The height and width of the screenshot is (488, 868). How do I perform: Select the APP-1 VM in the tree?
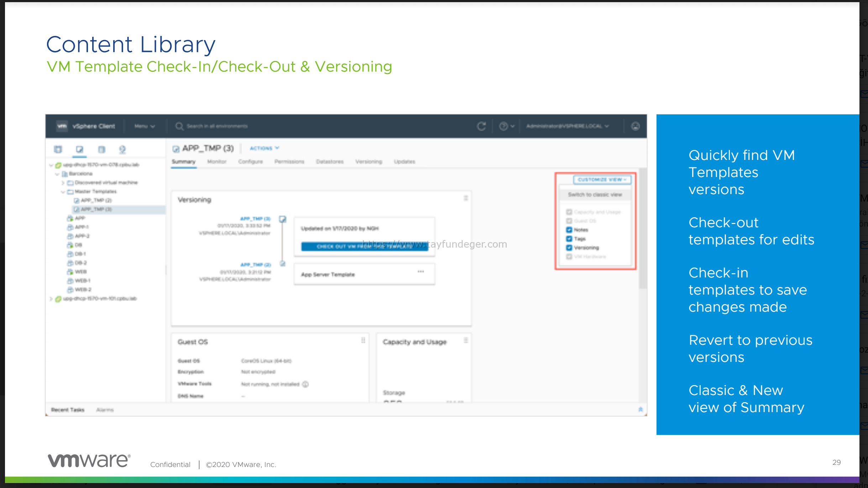(82, 227)
